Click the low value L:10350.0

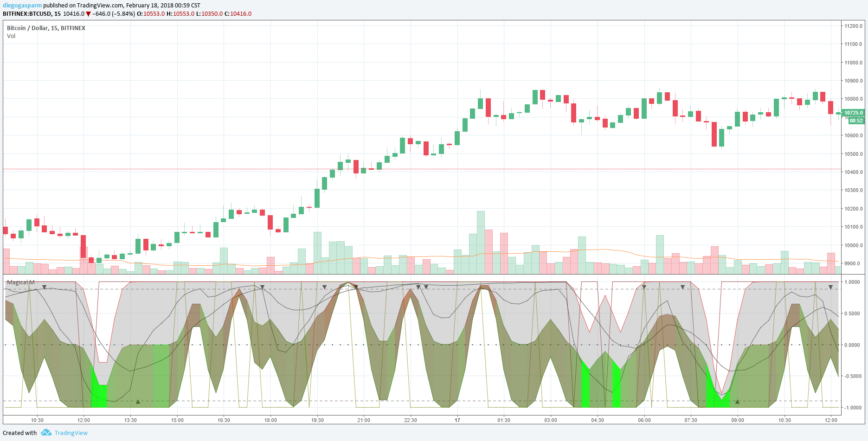(x=209, y=14)
